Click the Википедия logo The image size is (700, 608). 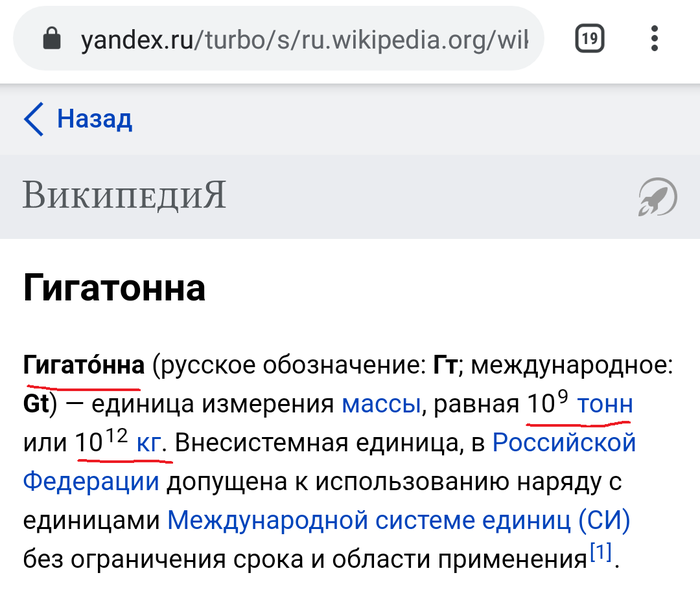coord(124,196)
